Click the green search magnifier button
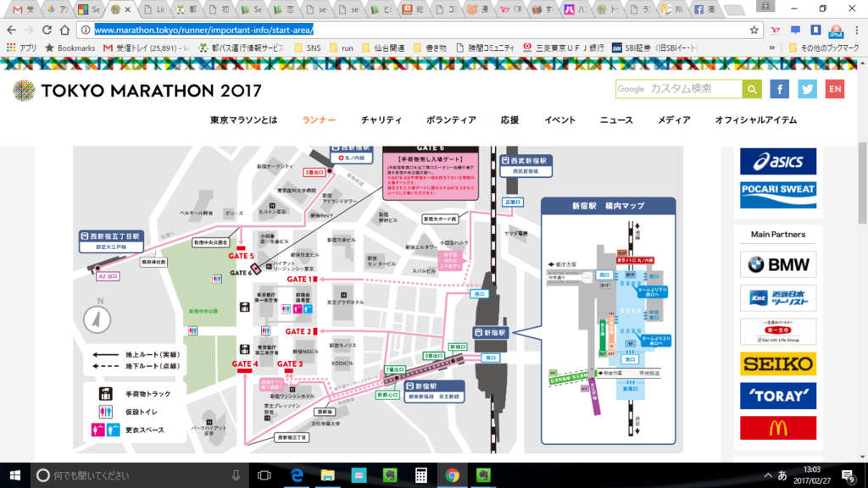868x488 pixels. [752, 89]
